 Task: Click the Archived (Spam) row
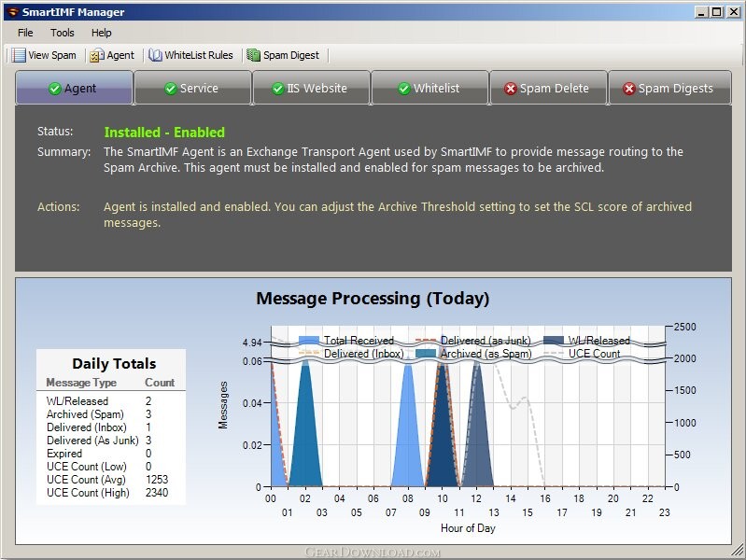pyautogui.click(x=111, y=414)
